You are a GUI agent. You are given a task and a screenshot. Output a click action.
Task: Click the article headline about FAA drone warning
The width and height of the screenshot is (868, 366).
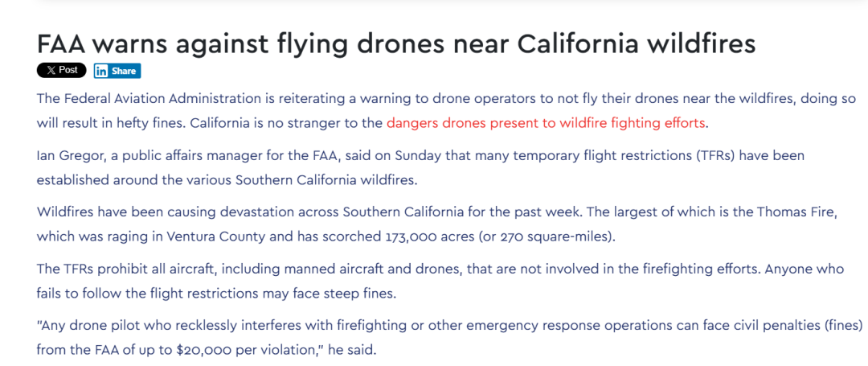(395, 44)
